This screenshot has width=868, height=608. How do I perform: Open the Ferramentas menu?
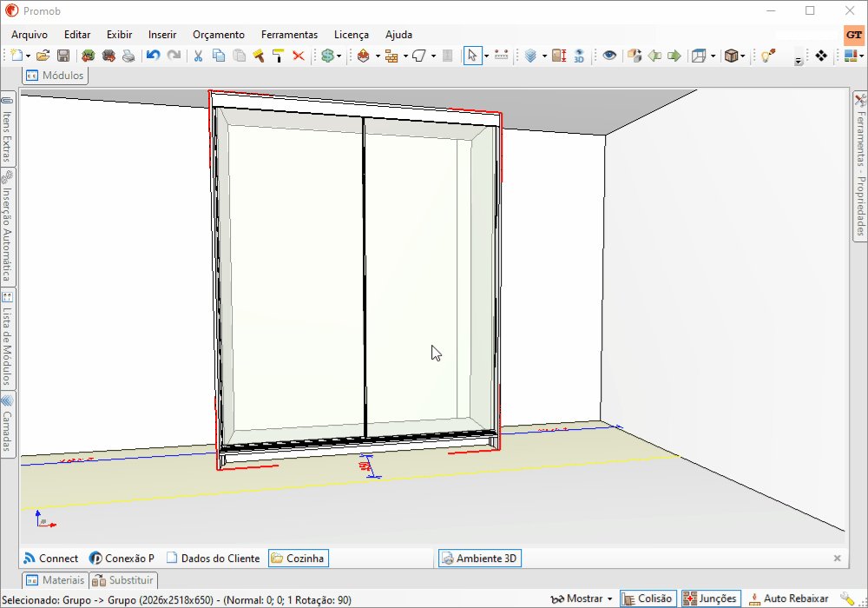click(289, 35)
